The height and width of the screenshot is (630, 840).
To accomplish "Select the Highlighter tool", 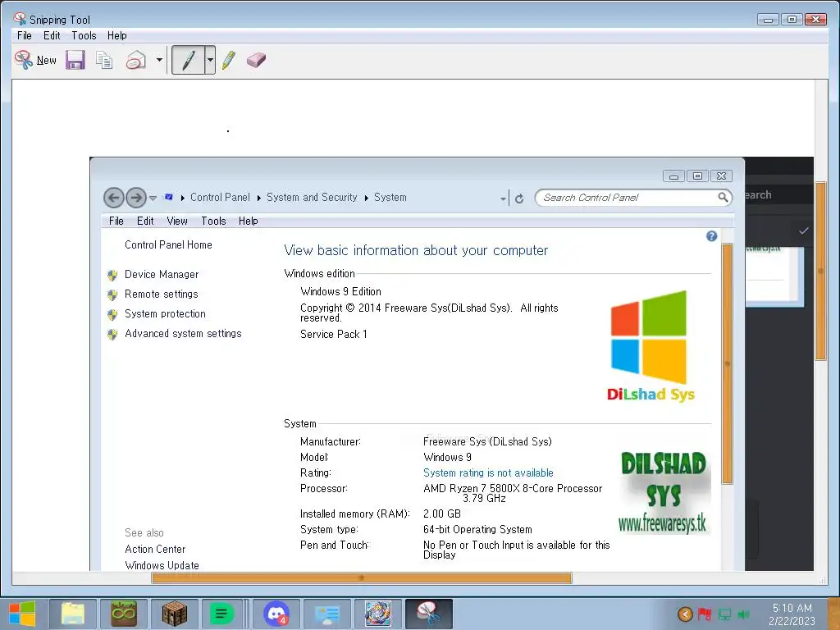I will (229, 60).
